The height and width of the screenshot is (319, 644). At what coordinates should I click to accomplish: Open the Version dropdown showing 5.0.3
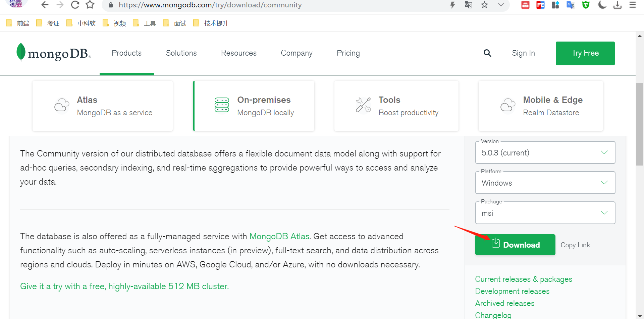click(545, 152)
